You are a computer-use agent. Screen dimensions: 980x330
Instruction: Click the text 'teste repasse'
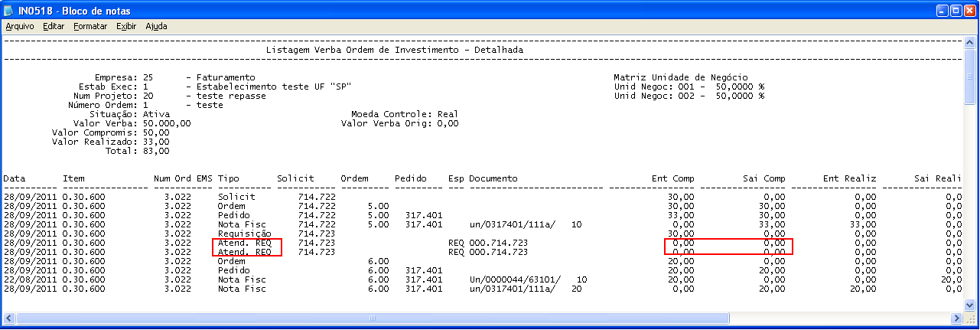click(231, 96)
